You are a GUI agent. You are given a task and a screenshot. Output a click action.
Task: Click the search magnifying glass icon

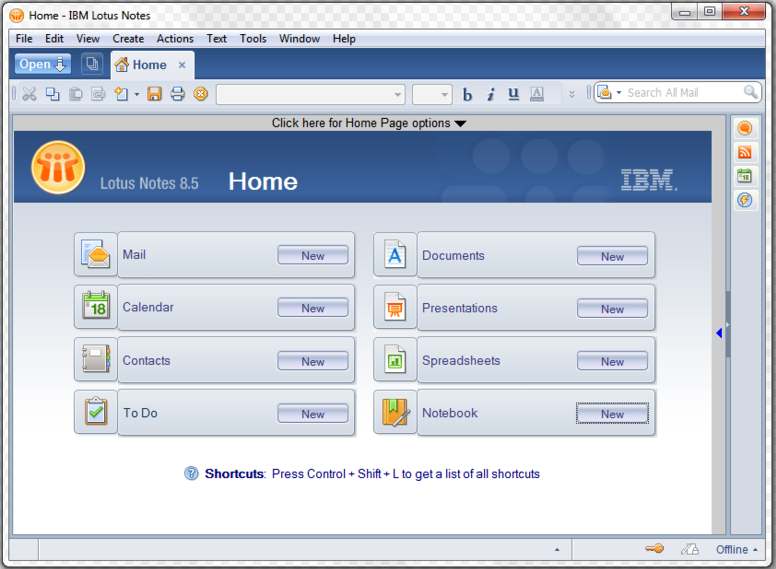click(x=750, y=92)
